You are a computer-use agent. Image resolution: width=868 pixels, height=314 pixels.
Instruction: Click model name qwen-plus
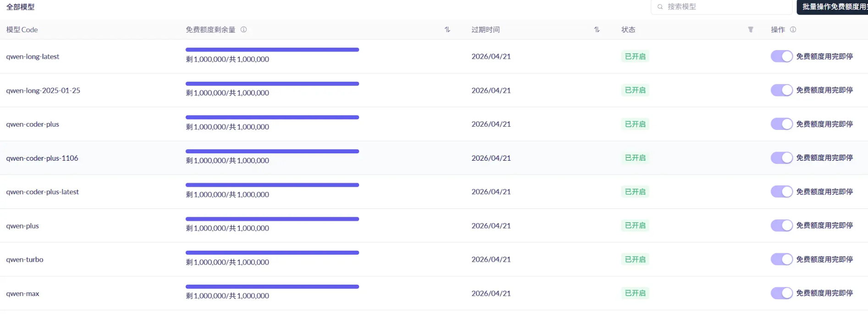(22, 226)
